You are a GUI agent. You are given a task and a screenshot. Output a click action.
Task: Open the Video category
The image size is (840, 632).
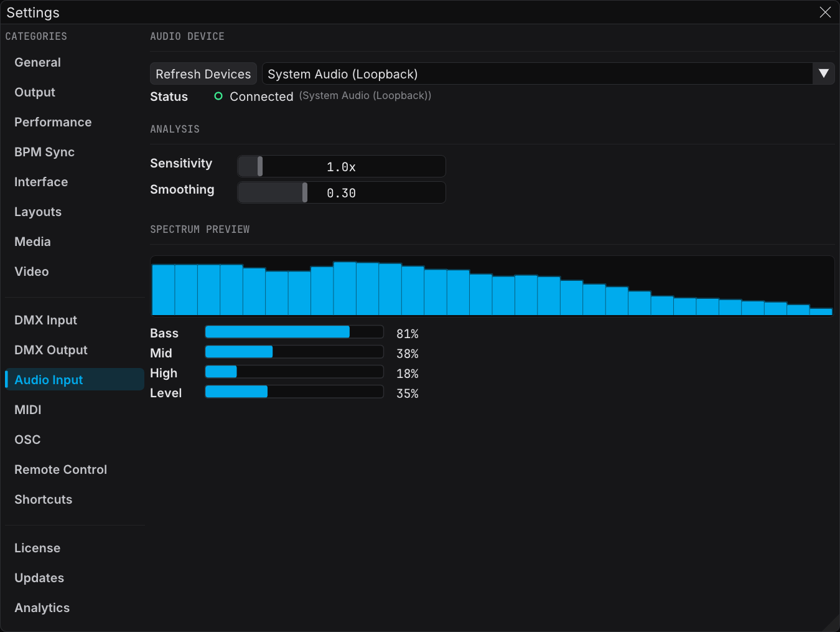tap(75, 271)
